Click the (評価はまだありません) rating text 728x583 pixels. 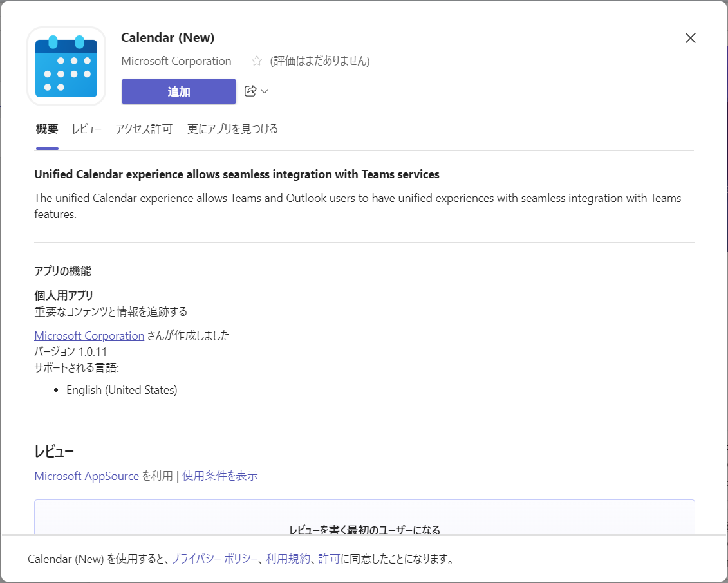[x=320, y=60]
